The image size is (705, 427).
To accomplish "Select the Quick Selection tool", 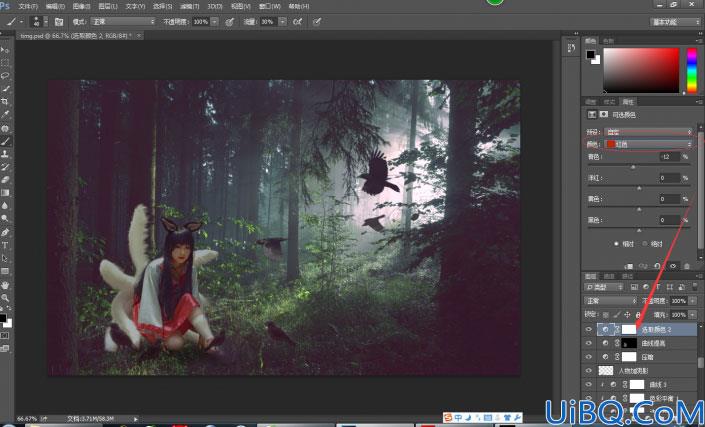I will pyautogui.click(x=5, y=89).
